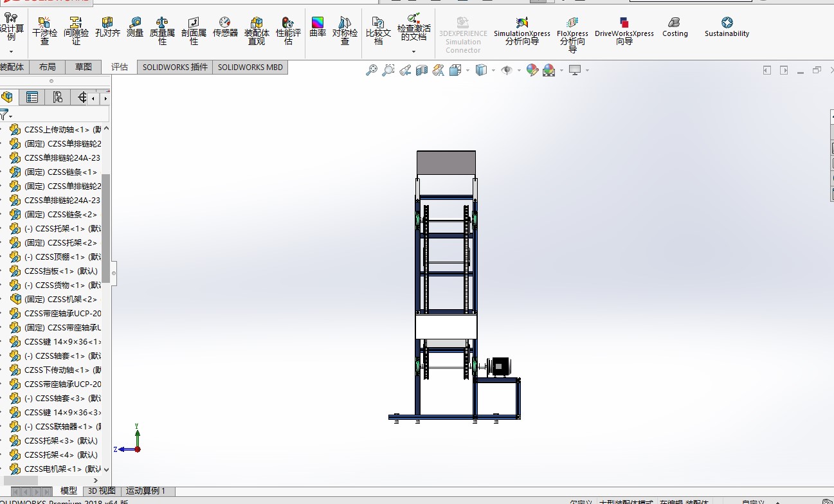Select CZSS上传动轴<1> in tree
This screenshot has height=504, width=834.
(x=55, y=129)
